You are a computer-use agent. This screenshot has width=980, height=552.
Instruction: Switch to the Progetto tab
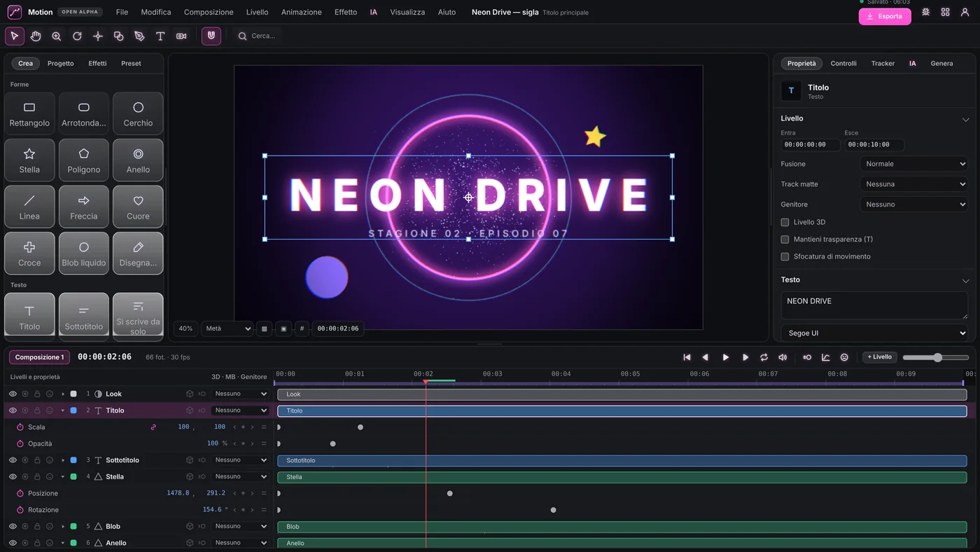[61, 63]
